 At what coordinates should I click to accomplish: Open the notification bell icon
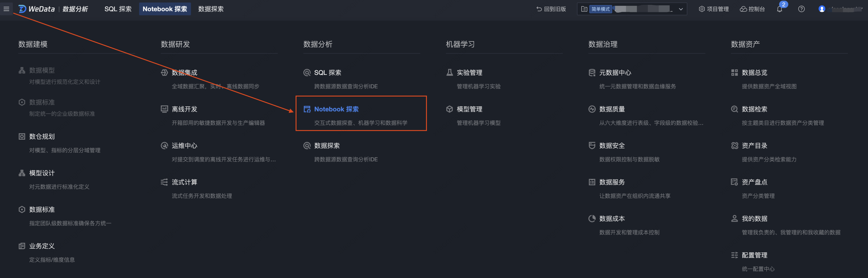click(x=779, y=9)
